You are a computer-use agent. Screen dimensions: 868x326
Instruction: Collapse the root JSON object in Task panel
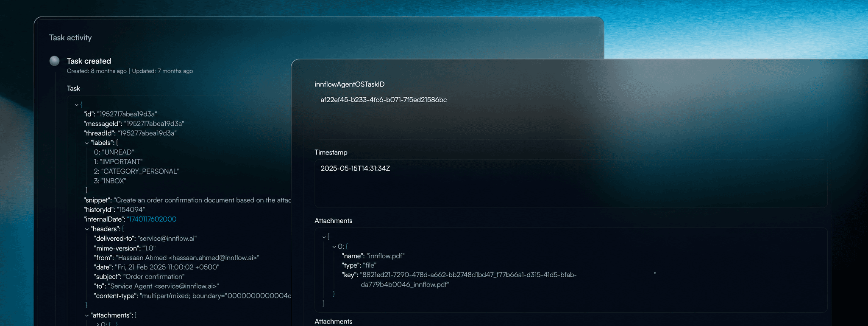(x=77, y=105)
